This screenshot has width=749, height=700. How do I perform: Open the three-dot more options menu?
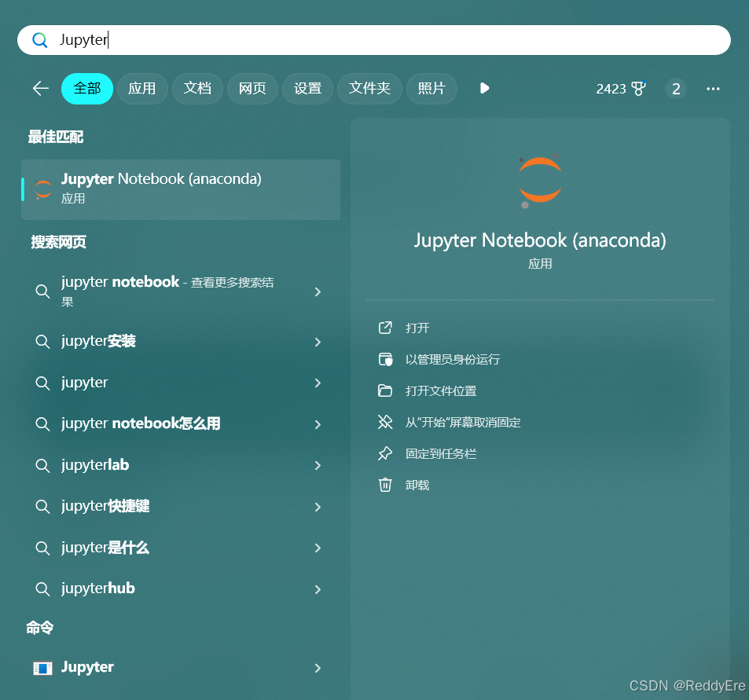pyautogui.click(x=713, y=89)
